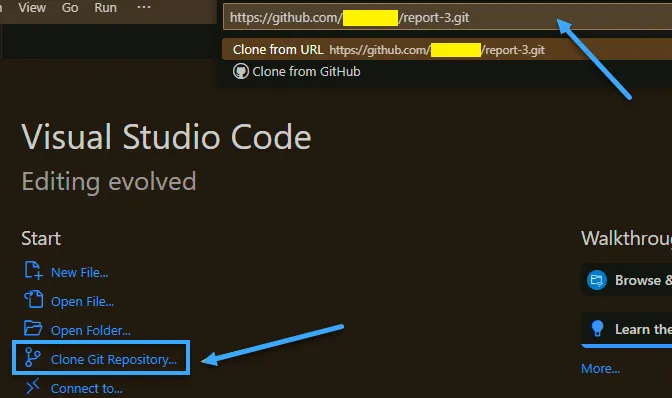Open the overflow menu with three dots

144,7
